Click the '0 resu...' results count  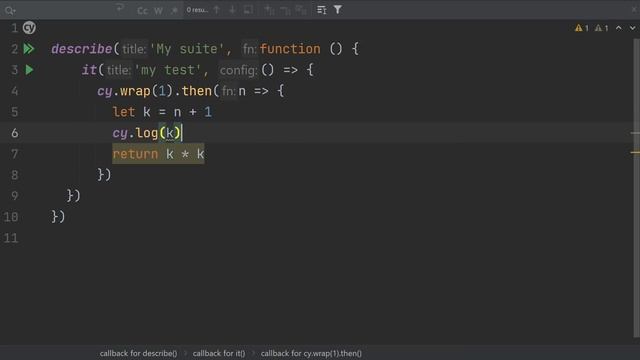click(x=197, y=10)
